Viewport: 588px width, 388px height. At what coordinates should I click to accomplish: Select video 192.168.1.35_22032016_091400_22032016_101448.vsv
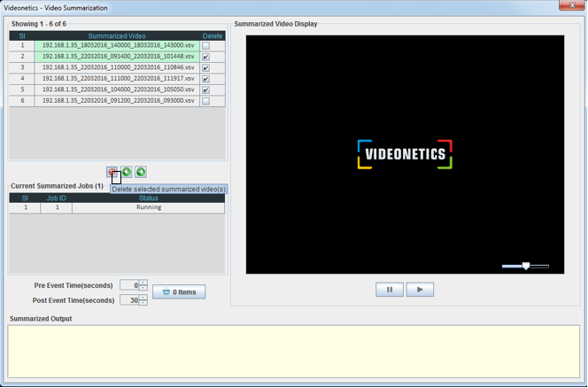117,57
